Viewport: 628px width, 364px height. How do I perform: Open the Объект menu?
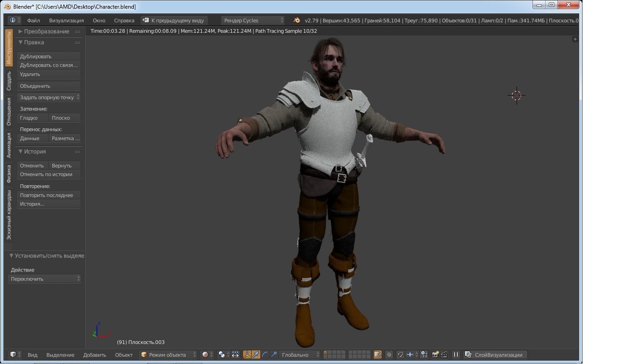[124, 355]
